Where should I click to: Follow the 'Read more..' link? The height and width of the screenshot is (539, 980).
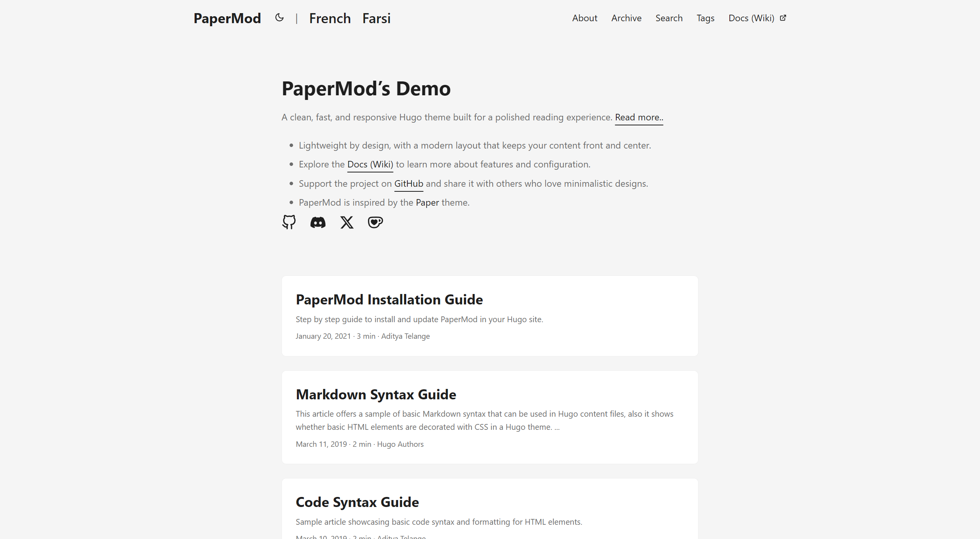click(639, 117)
